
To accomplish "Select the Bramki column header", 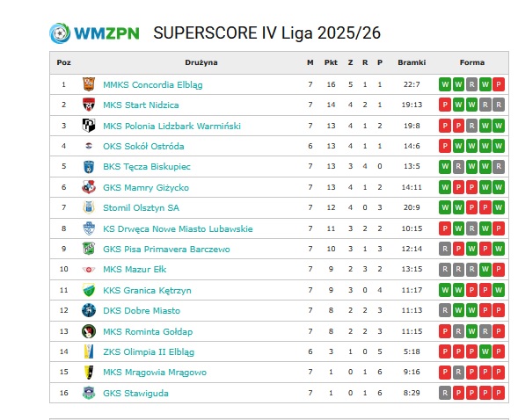I will click(412, 62).
